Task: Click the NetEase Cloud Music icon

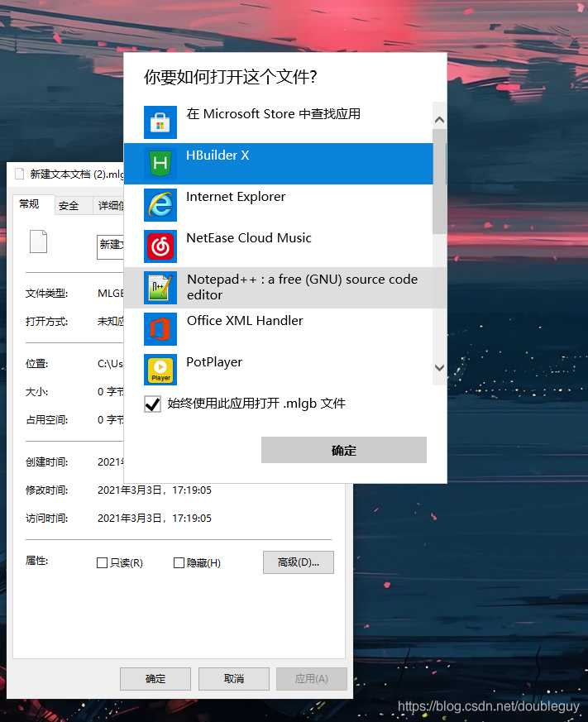Action: (160, 246)
